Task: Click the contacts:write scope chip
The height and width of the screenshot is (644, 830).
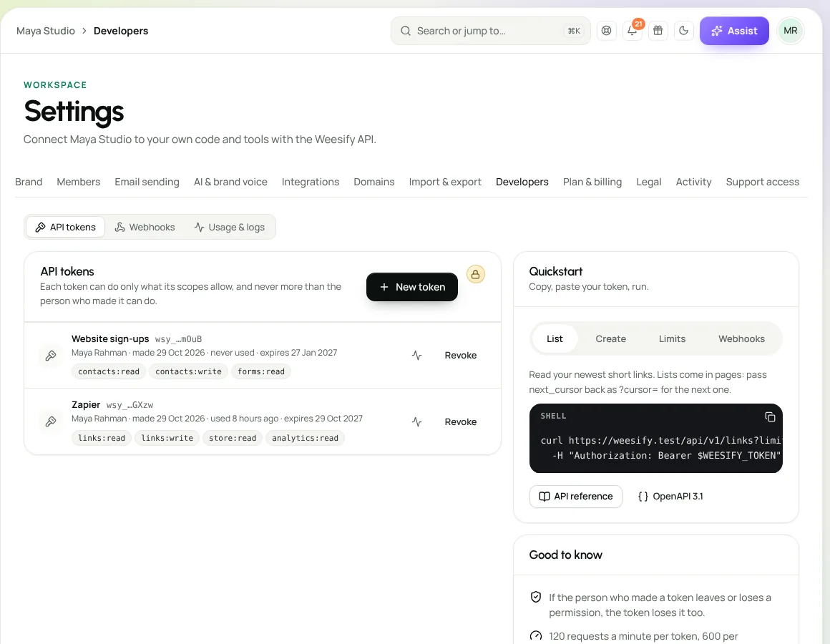Action: tap(188, 371)
